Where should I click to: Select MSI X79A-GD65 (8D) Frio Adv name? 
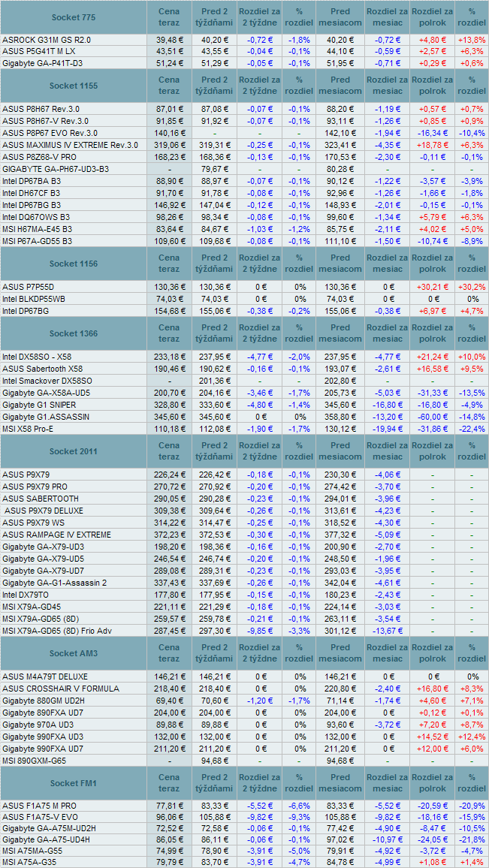click(x=56, y=631)
